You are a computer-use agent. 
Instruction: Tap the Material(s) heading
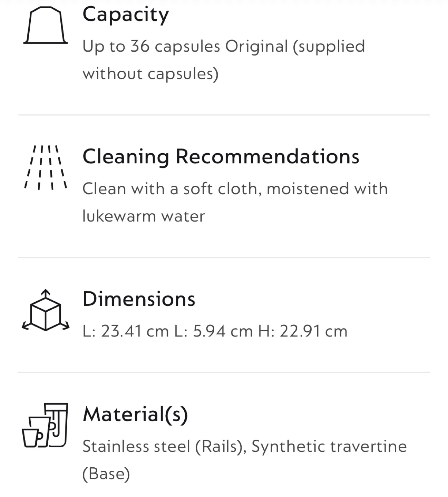pyautogui.click(x=135, y=414)
